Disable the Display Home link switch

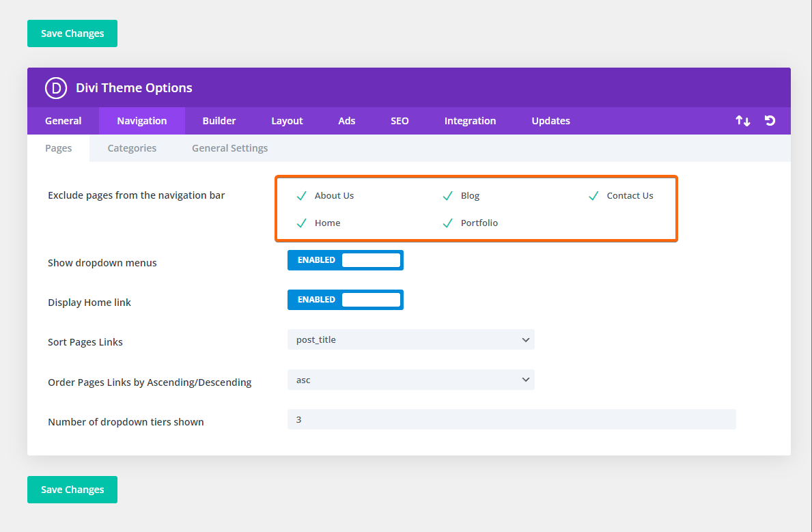click(x=346, y=300)
